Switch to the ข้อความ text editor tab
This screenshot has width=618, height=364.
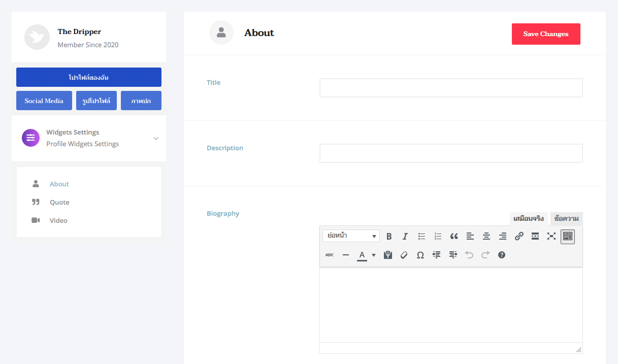tap(566, 219)
